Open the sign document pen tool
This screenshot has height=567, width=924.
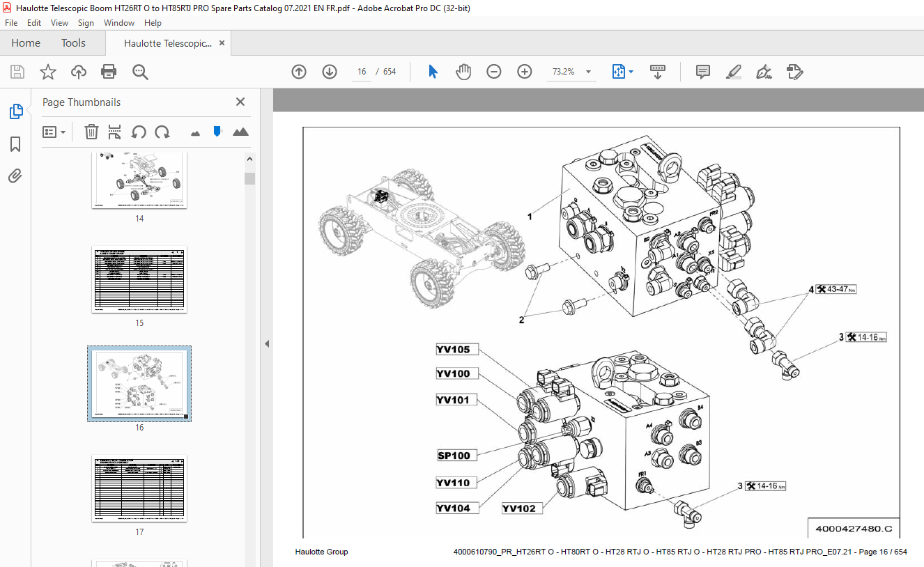pos(764,72)
